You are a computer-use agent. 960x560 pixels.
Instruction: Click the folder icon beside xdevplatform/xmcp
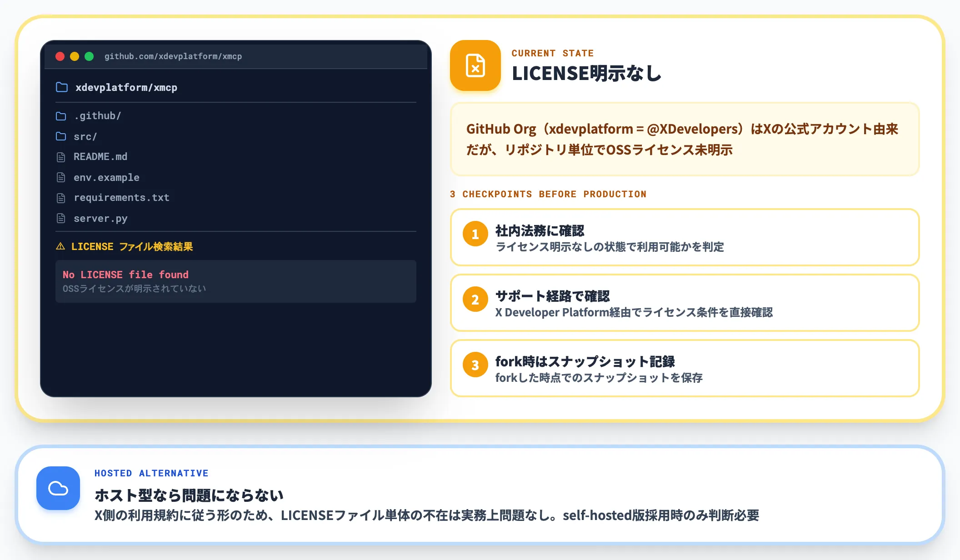(62, 87)
